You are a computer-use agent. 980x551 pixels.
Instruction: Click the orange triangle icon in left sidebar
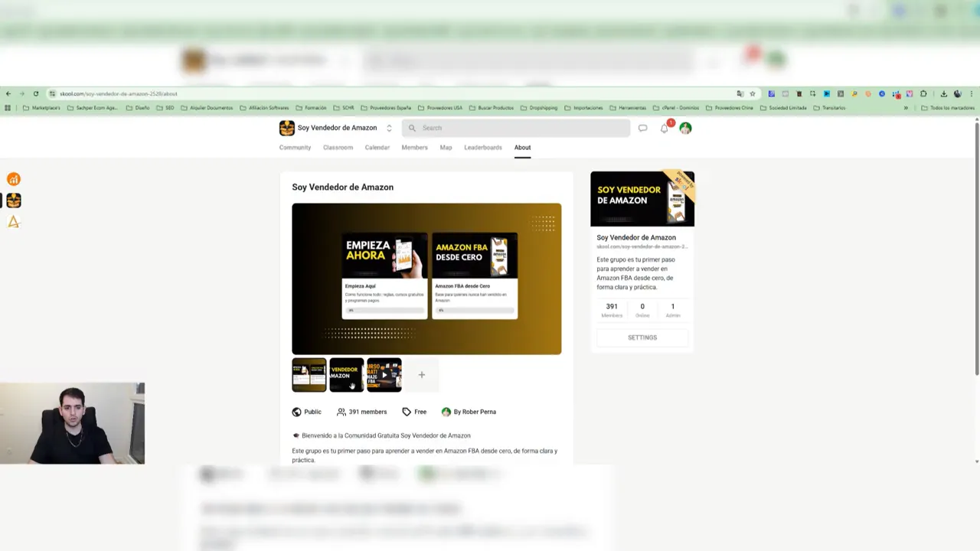click(x=13, y=222)
